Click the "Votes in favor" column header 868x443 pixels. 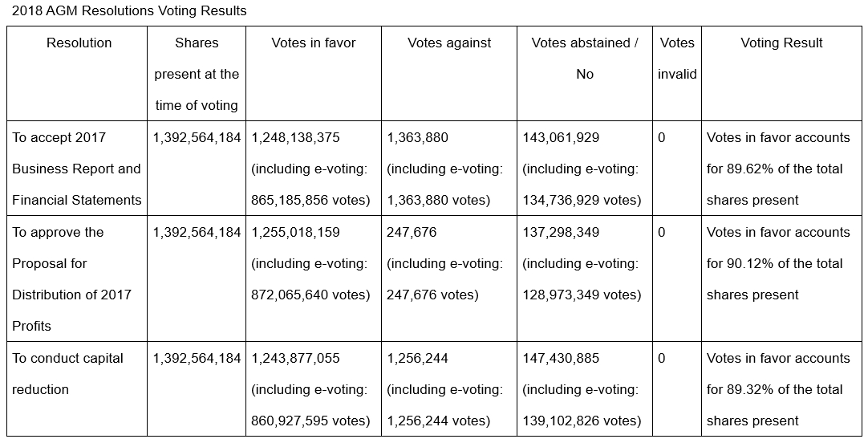313,43
